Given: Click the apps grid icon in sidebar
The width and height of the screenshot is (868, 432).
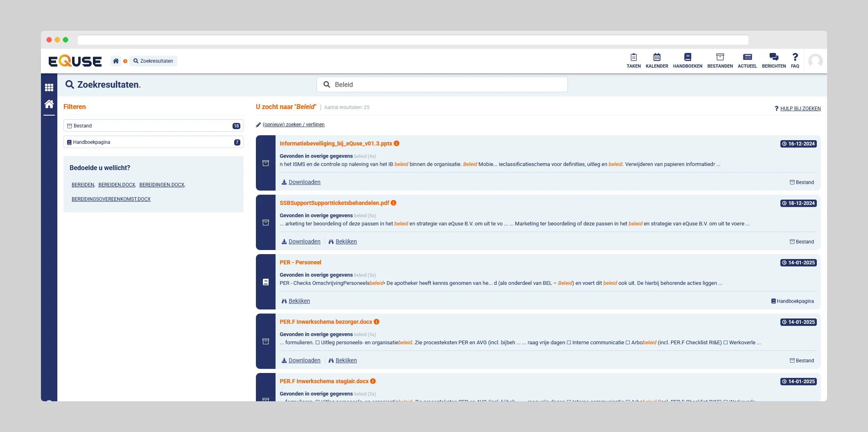Looking at the screenshot, I should coord(49,87).
